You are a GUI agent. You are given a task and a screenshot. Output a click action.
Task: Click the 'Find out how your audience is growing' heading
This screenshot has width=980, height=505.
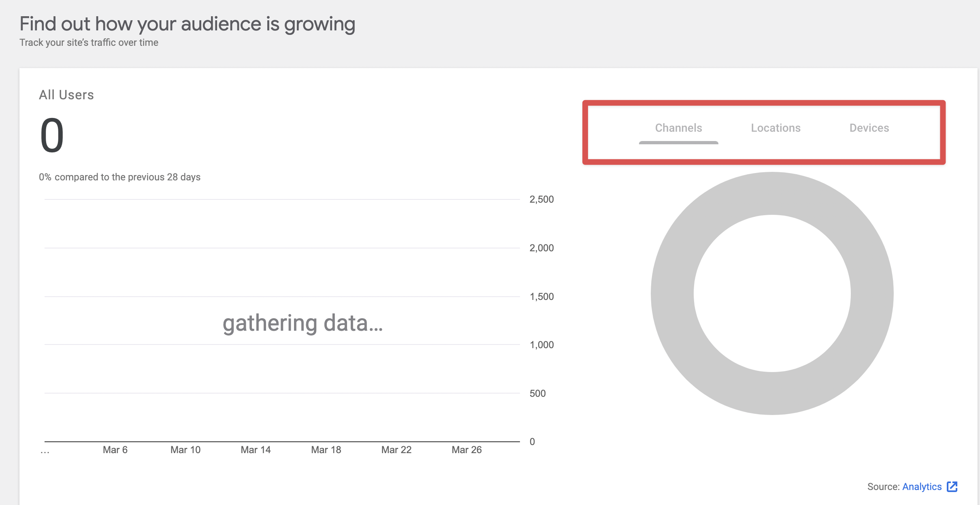pos(187,24)
